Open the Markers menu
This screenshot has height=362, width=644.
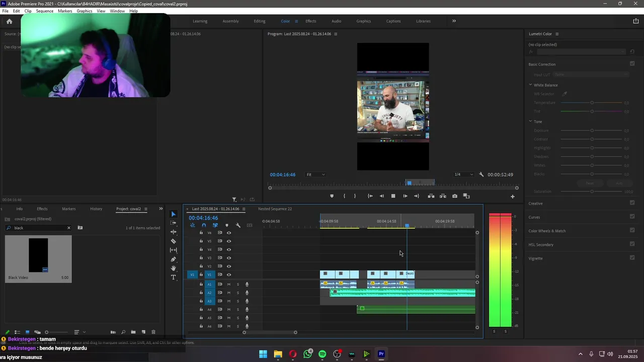coord(65,11)
